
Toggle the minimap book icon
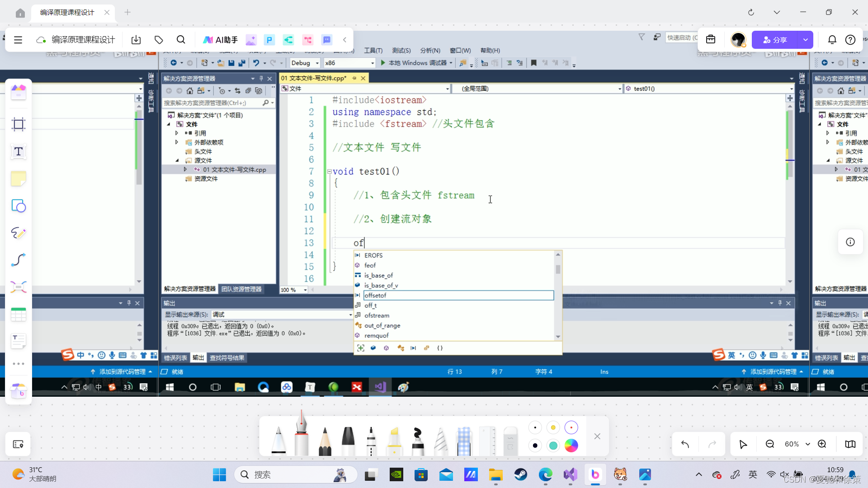(850, 444)
